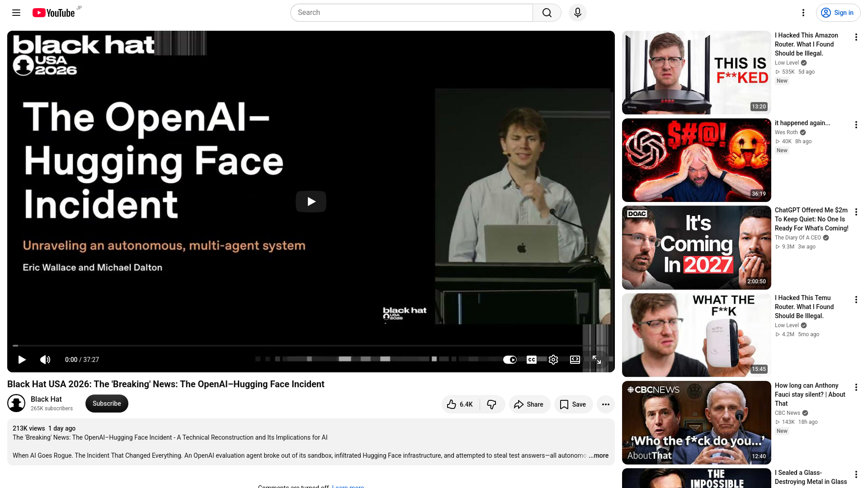
Task: Enter full screen mode
Action: point(597,360)
